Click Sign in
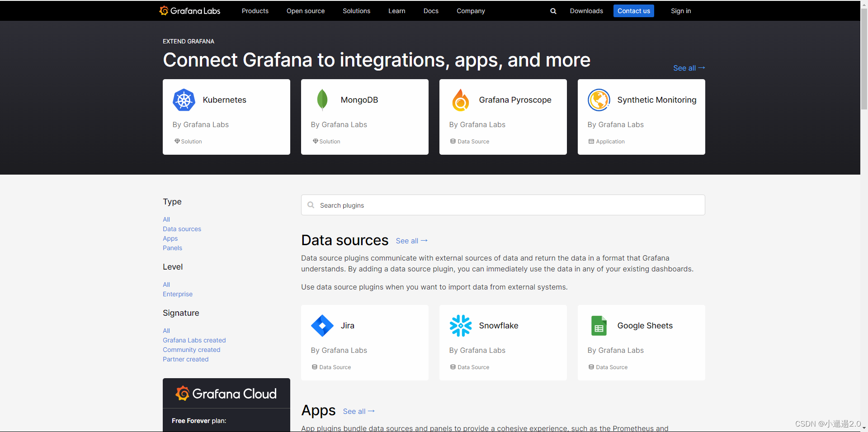The width and height of the screenshot is (868, 432). tap(681, 11)
